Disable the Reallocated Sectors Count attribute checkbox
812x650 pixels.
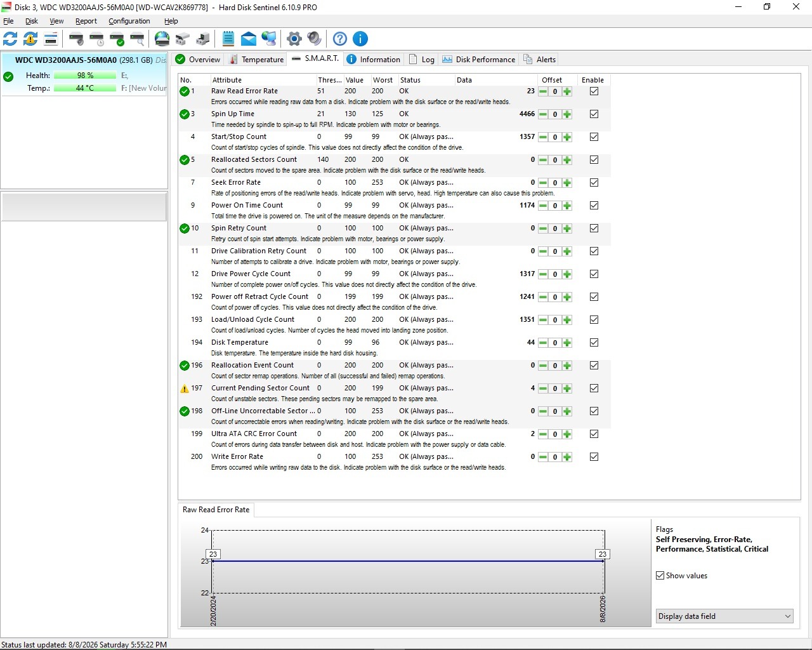click(x=594, y=160)
